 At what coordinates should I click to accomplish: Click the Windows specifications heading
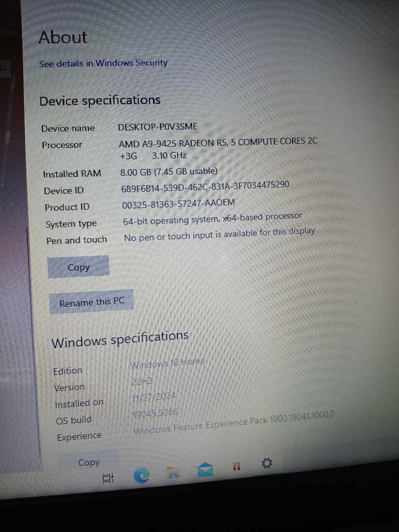(120, 339)
